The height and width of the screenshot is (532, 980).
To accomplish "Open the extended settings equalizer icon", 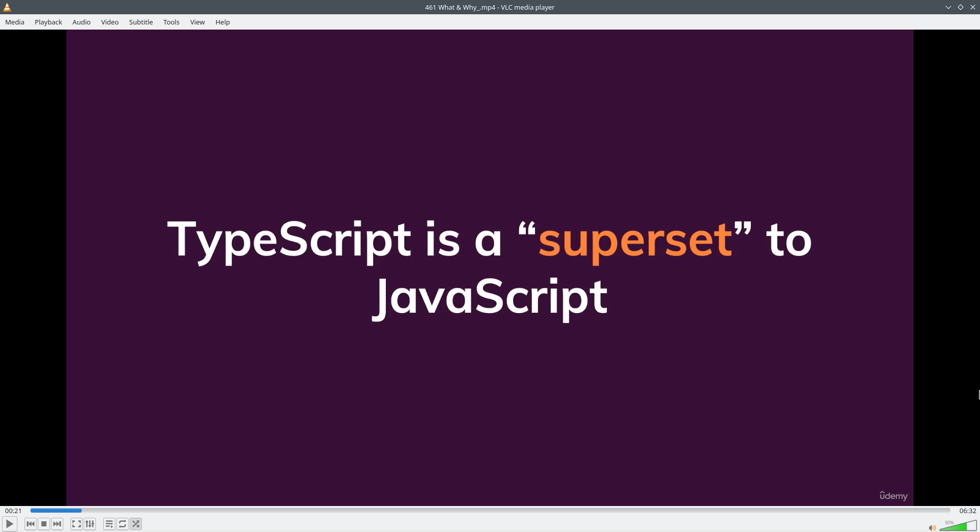I will (90, 524).
